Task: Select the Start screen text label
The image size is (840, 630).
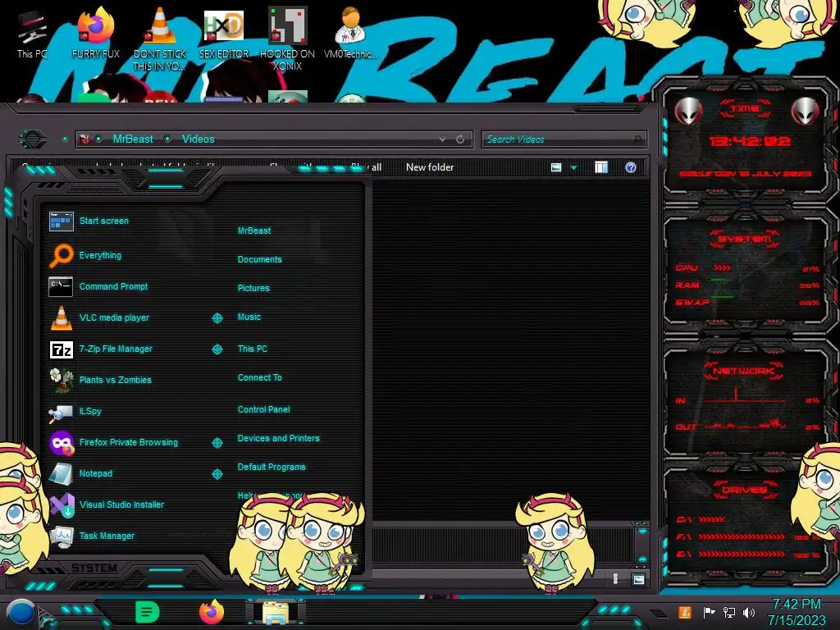Action: pos(104,221)
